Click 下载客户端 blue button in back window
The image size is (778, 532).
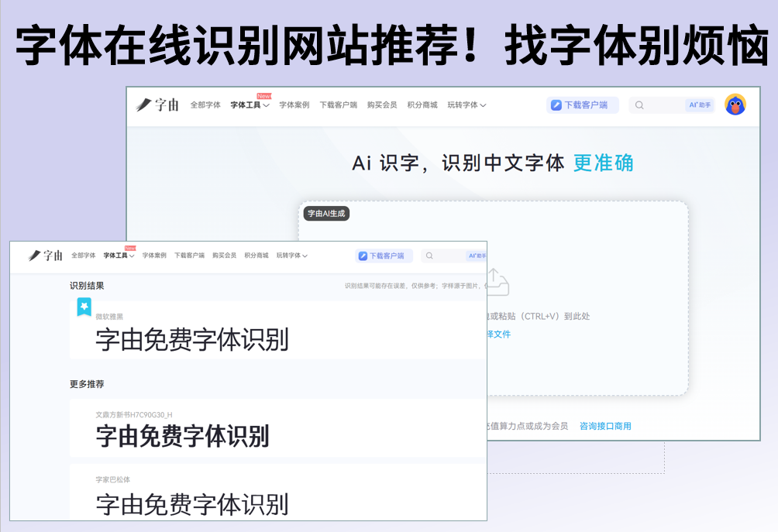[x=583, y=105]
